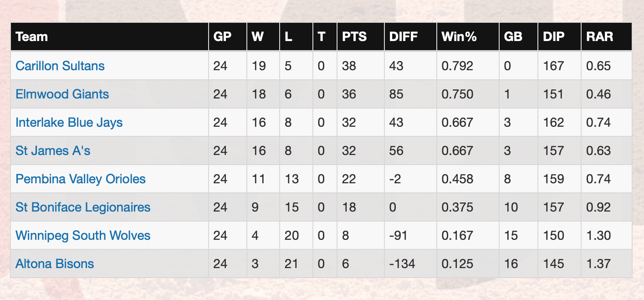Open the Pembina Valley Orioles link
Image resolution: width=644 pixels, height=300 pixels.
(81, 179)
